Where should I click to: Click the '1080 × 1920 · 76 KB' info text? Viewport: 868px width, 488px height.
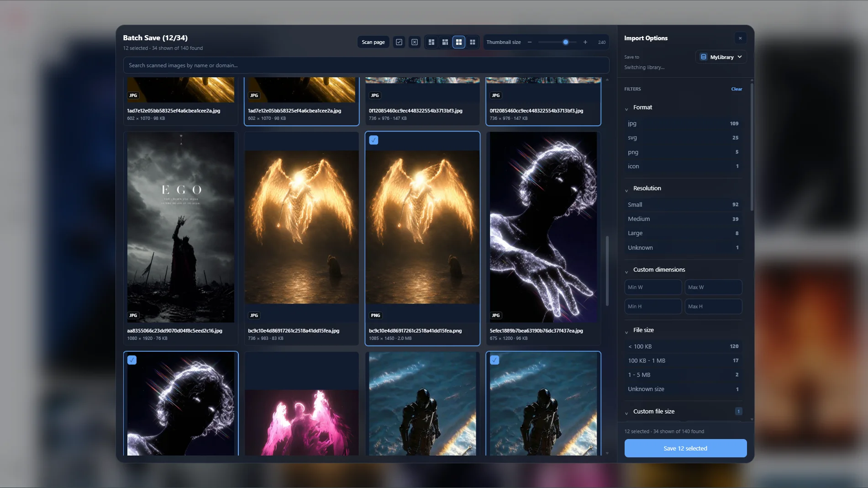[x=147, y=339]
